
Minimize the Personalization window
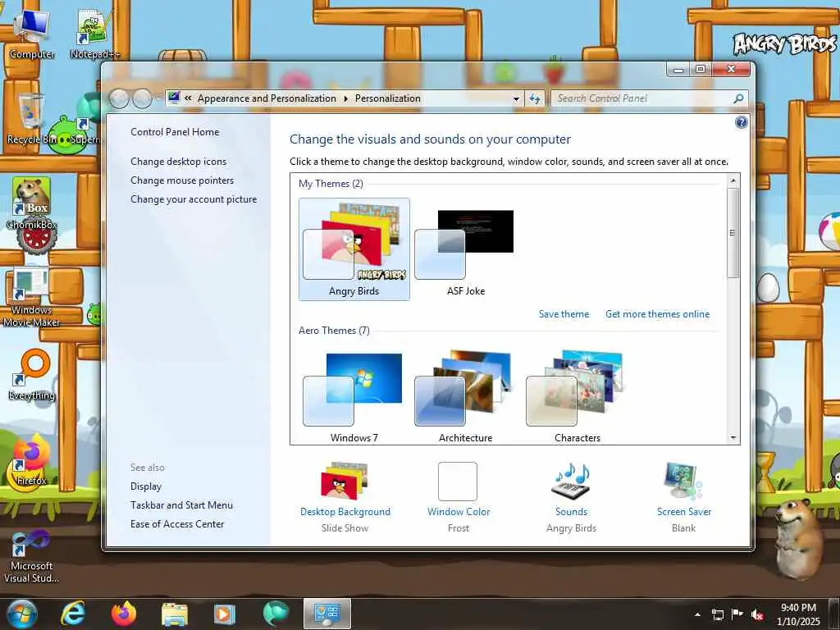point(678,69)
